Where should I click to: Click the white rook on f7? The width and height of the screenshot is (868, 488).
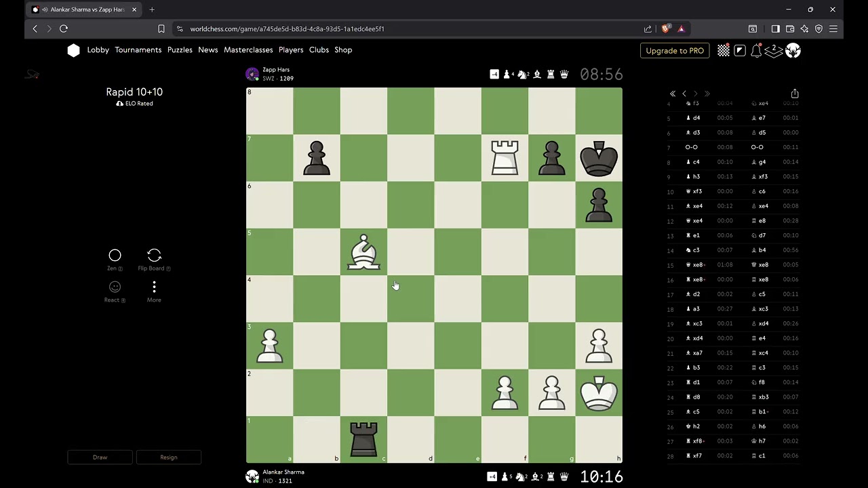tap(505, 158)
